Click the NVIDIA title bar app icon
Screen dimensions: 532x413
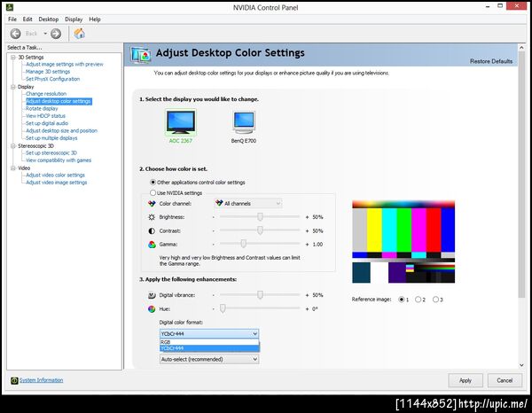10,7
